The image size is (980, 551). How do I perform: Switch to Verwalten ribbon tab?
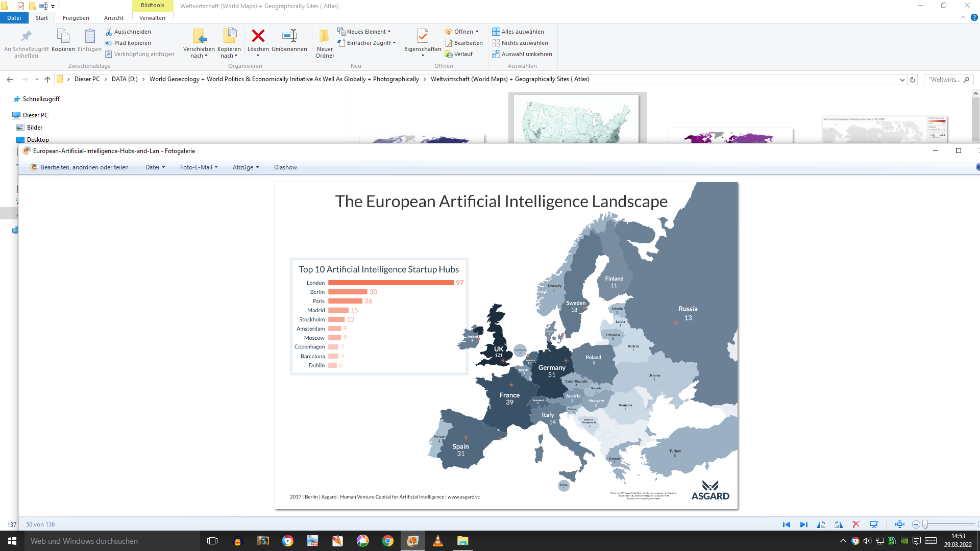point(152,18)
